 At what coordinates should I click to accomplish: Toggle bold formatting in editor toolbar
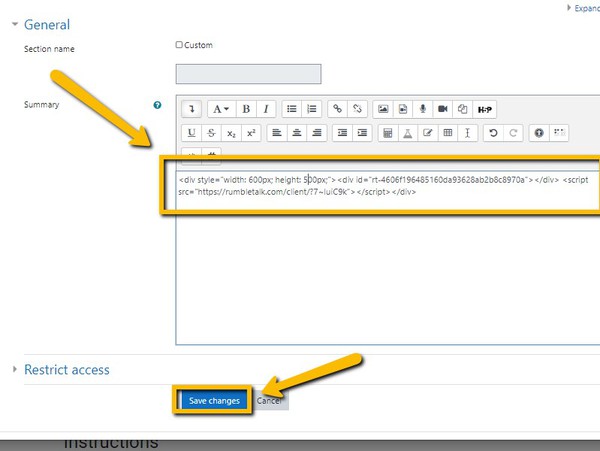coord(246,108)
